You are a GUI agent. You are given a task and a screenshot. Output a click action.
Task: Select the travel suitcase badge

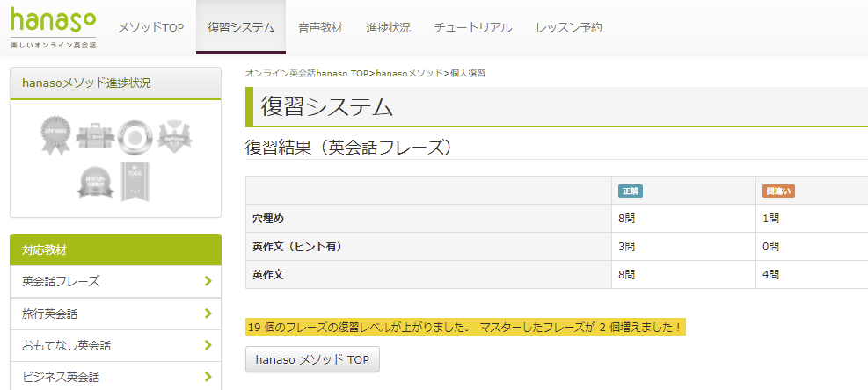(95, 136)
